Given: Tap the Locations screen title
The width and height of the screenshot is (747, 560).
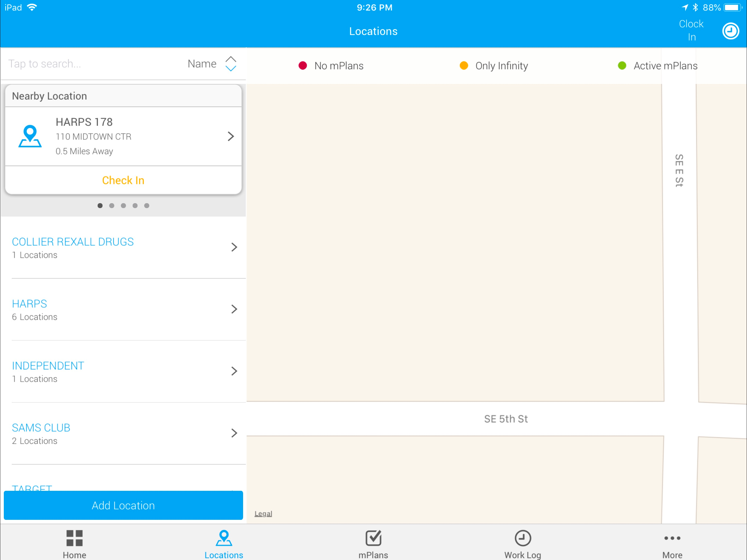Looking at the screenshot, I should point(373,31).
